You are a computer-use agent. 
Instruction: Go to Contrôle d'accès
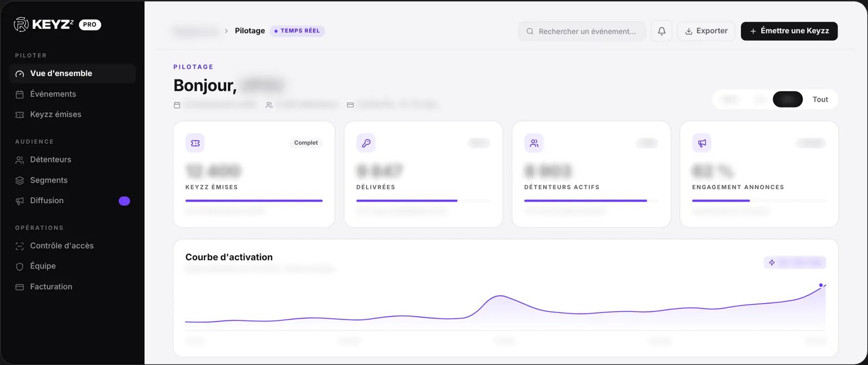(72, 246)
